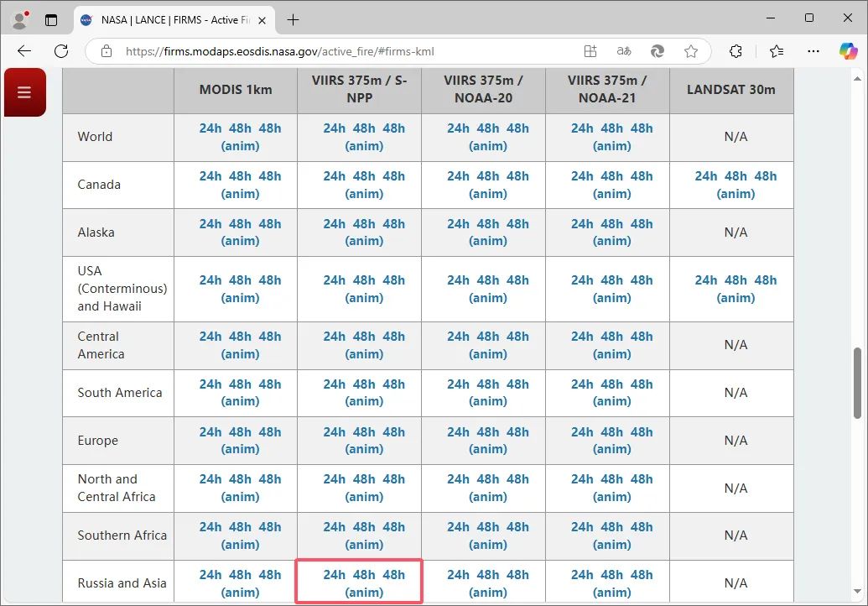Image resolution: width=868 pixels, height=606 pixels.
Task: Open Russia and Asia MODIS 48h link
Action: 240,575
